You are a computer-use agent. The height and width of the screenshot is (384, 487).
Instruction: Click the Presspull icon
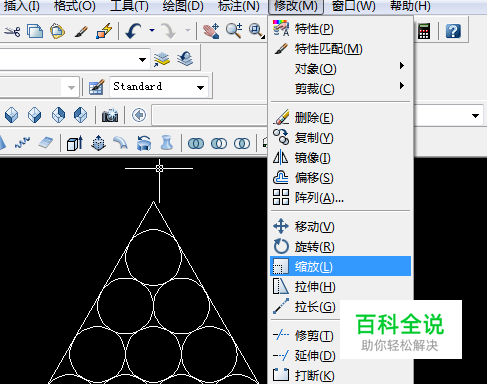click(x=98, y=143)
